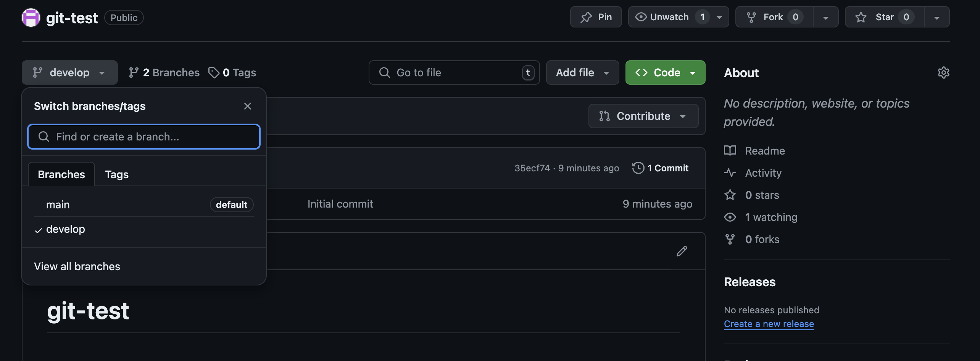
Task: Click the Switch branches/tags heading
Action: (x=90, y=106)
